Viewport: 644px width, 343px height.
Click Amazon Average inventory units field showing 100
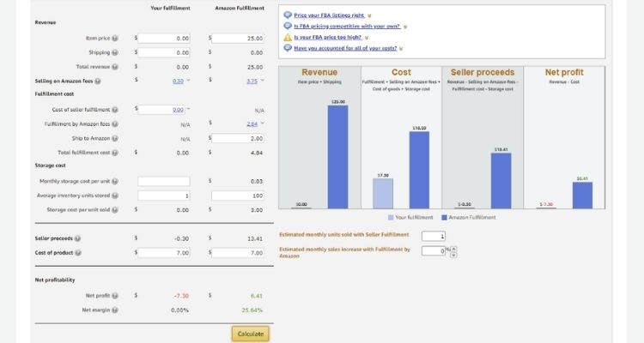[238, 196]
